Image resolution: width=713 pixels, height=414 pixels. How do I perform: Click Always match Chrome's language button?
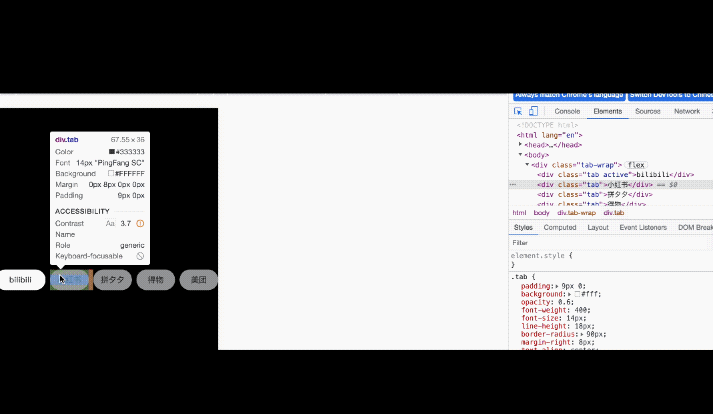pyautogui.click(x=569, y=96)
